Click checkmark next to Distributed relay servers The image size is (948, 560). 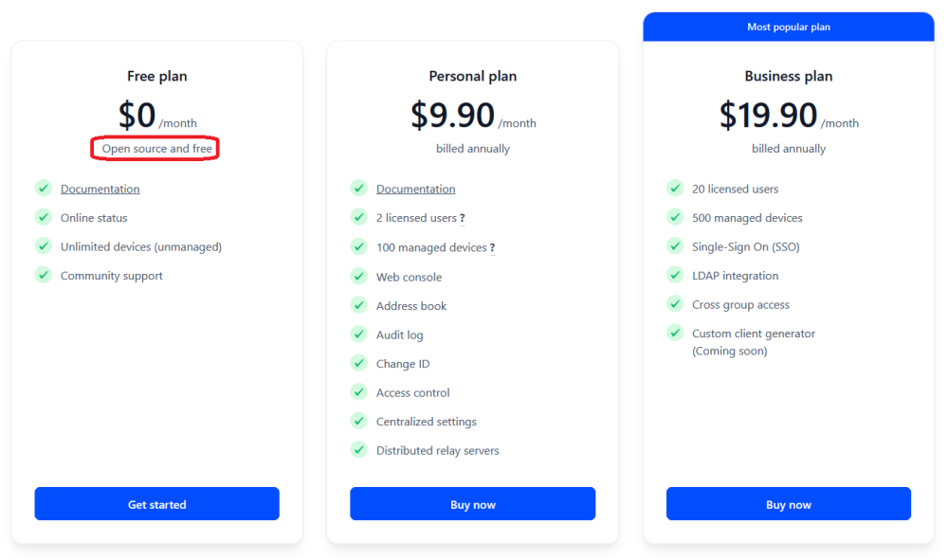pyautogui.click(x=359, y=449)
